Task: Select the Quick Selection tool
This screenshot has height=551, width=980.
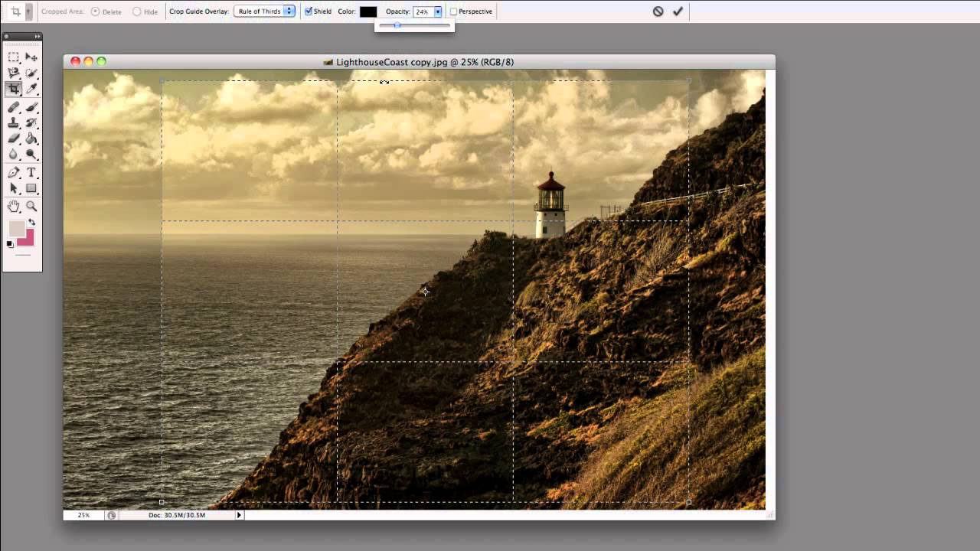Action: pyautogui.click(x=31, y=73)
